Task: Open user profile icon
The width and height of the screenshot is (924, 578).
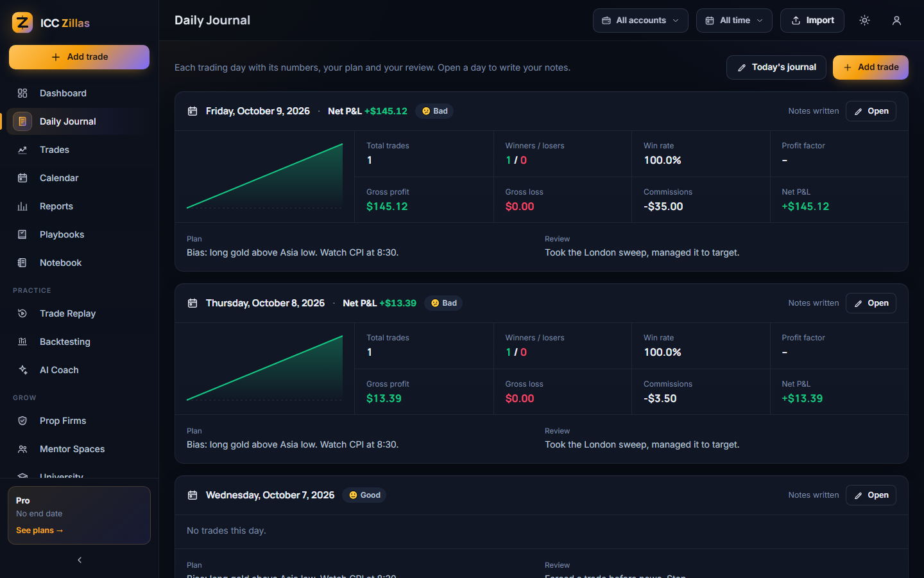Action: tap(896, 21)
